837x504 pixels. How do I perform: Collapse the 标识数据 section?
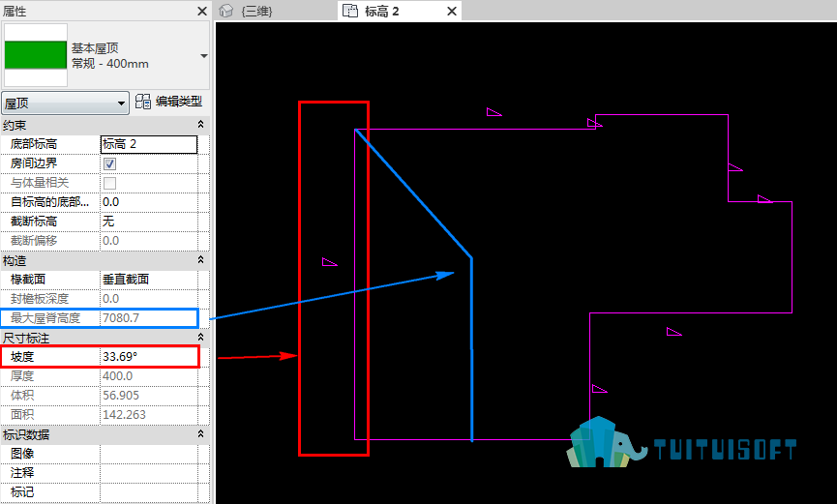pos(200,434)
